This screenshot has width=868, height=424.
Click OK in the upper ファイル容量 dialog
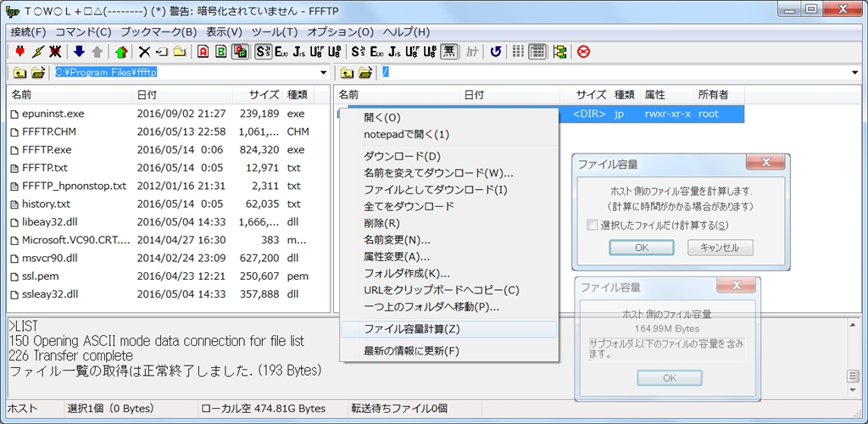tap(642, 248)
